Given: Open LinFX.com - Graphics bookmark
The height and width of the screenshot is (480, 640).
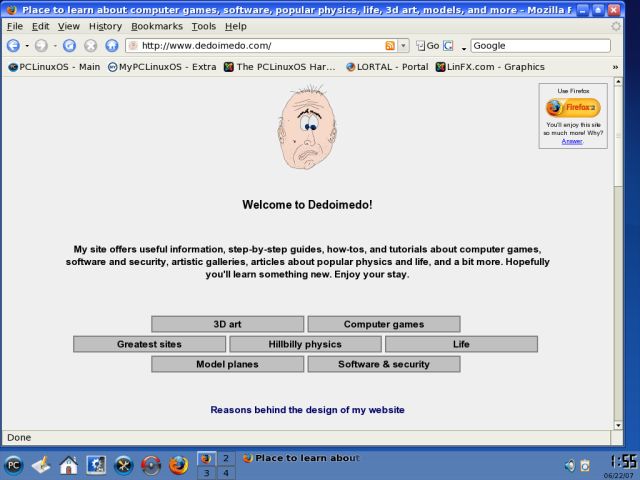Looking at the screenshot, I should click(x=490, y=67).
